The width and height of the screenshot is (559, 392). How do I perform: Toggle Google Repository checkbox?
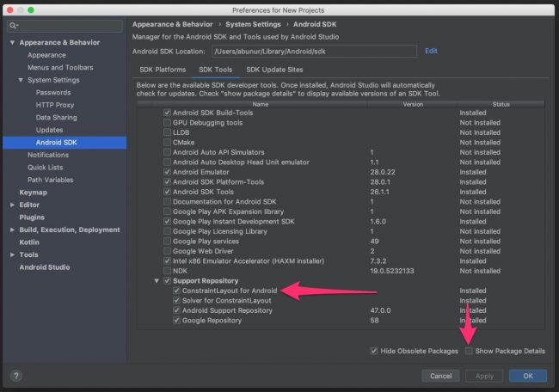click(x=176, y=321)
